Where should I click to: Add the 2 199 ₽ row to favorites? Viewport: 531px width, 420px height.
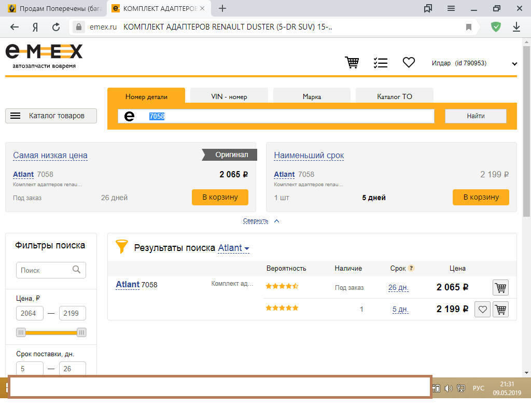coord(483,309)
